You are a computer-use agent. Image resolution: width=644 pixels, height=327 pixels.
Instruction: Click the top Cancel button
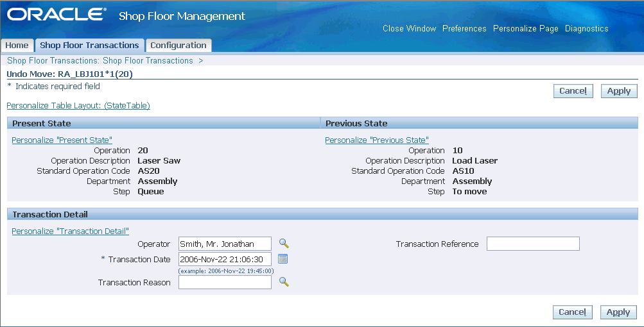pos(573,91)
